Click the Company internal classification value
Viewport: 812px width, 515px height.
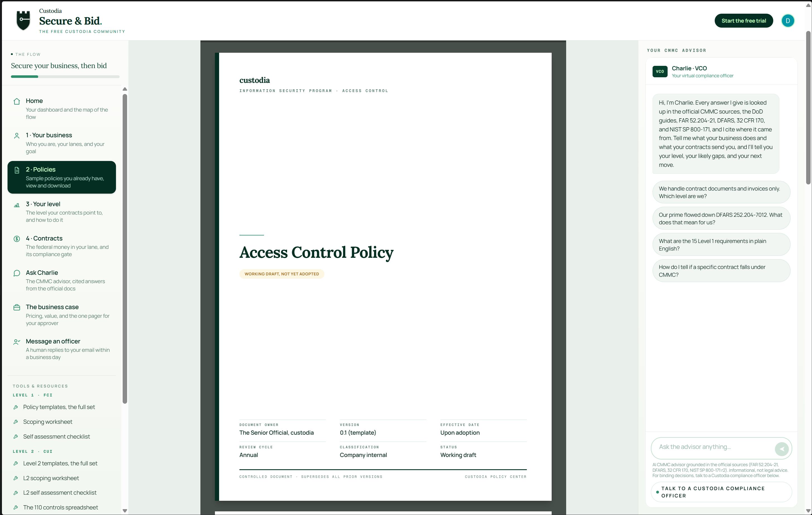pyautogui.click(x=363, y=455)
